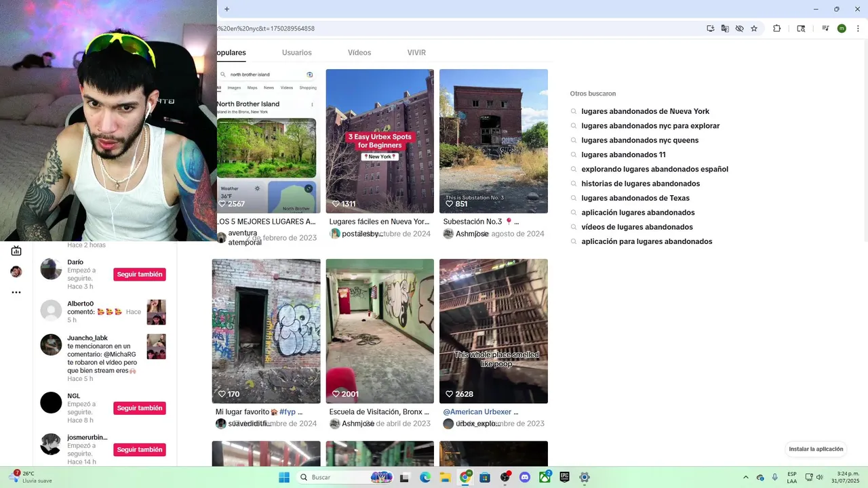Open Escuela de Visitación Bronx video
The height and width of the screenshot is (488, 868).
pos(380,331)
